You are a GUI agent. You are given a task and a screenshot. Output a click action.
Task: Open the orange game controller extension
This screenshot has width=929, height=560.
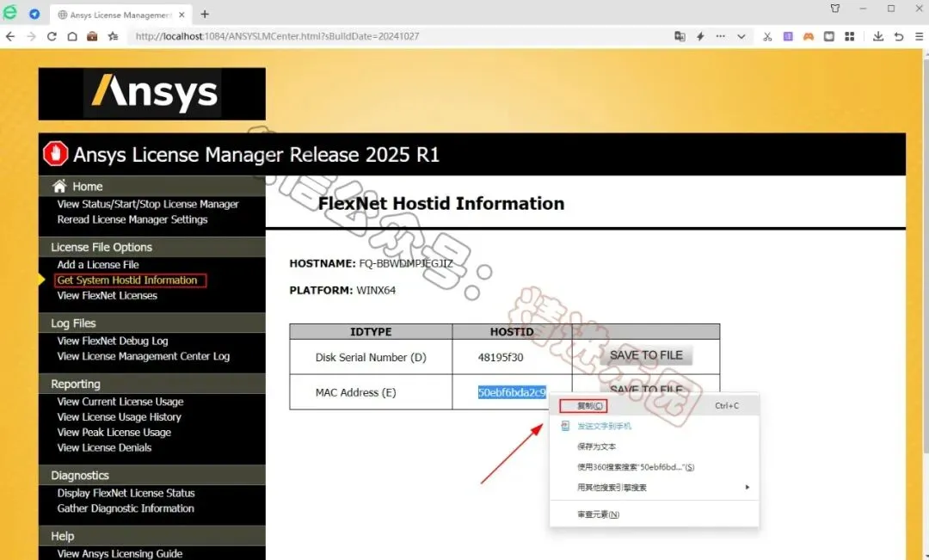(x=808, y=36)
